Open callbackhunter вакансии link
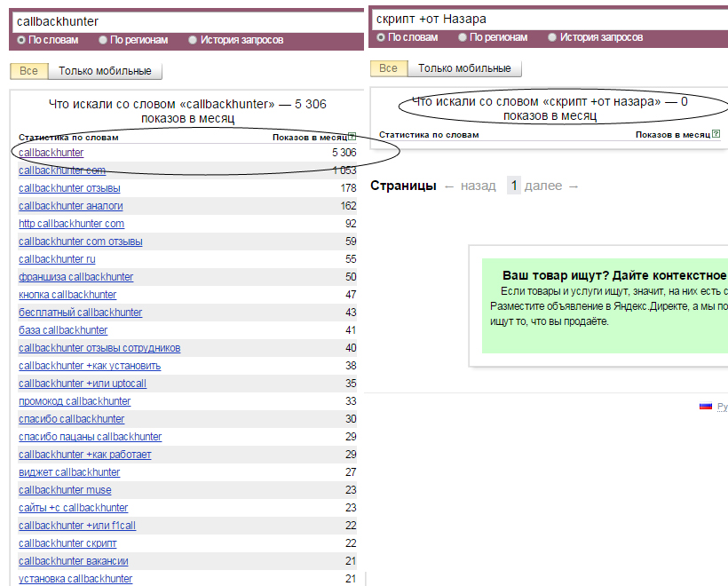728x586 pixels. point(74,561)
